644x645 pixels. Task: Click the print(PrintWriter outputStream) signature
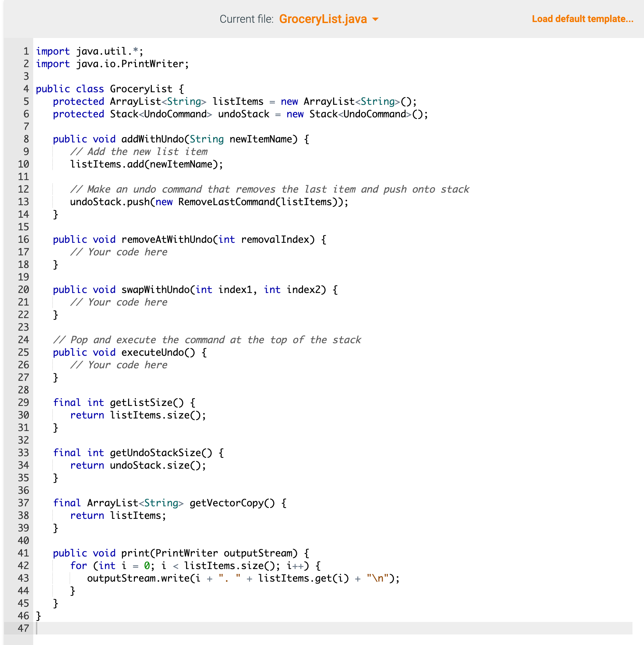pyautogui.click(x=181, y=553)
